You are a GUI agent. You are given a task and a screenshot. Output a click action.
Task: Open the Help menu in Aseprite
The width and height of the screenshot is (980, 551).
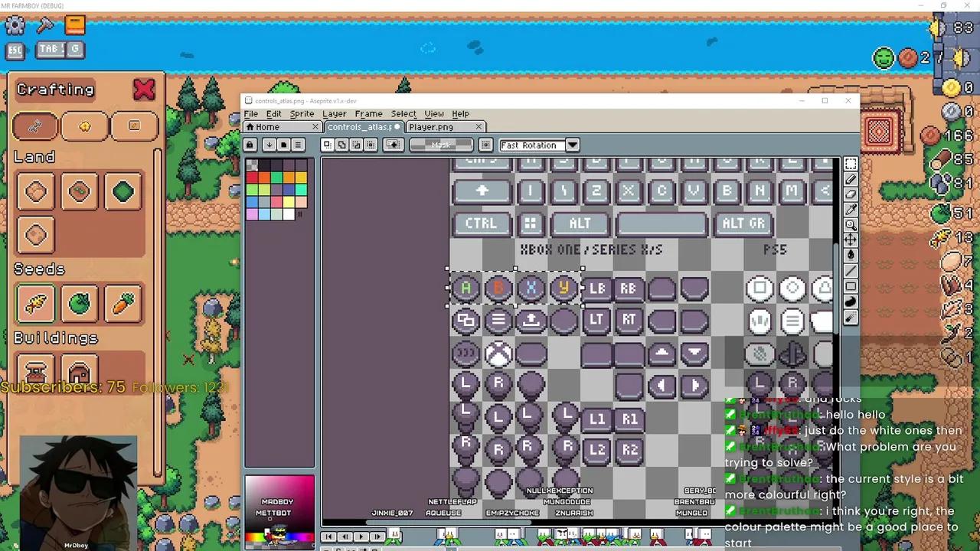[460, 114]
